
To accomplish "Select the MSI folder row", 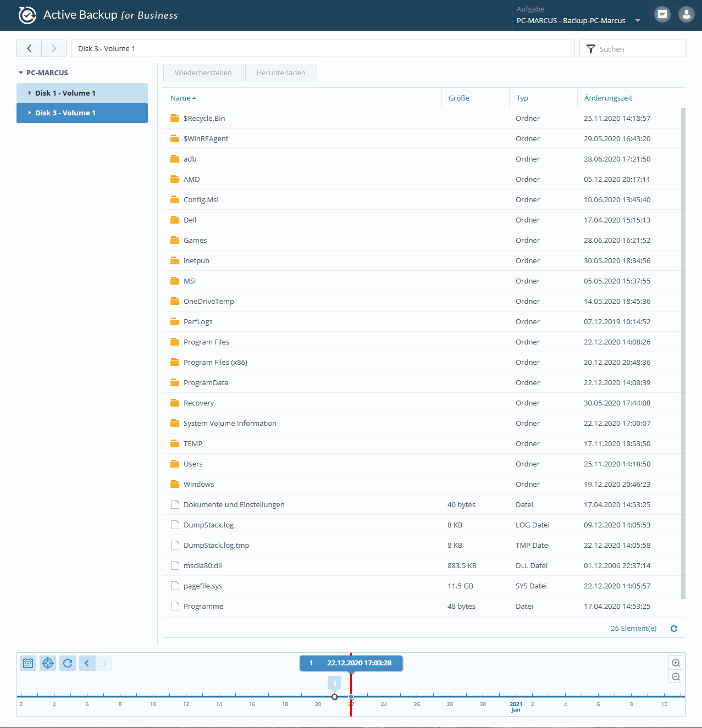I will pos(422,281).
